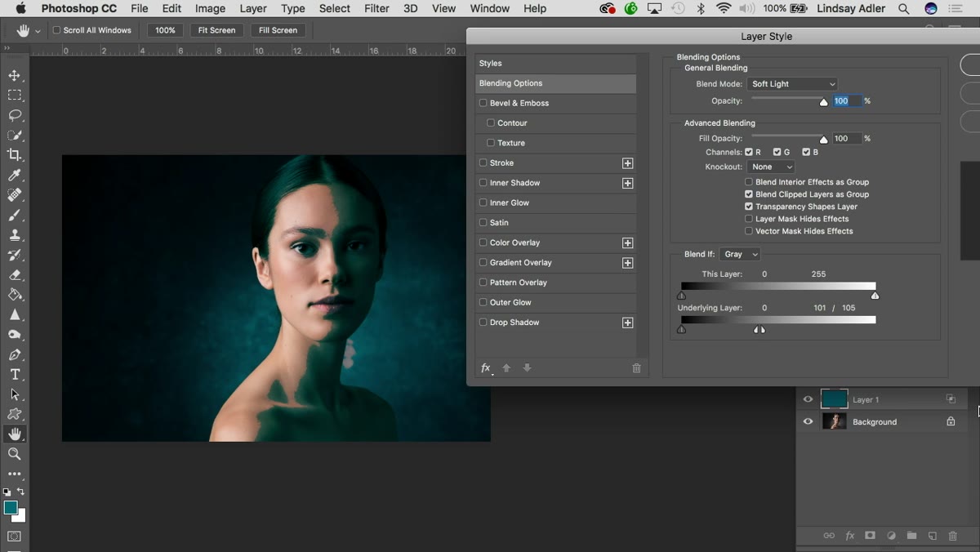Open the Blend If Gray dropdown
980x552 pixels.
pyautogui.click(x=740, y=255)
